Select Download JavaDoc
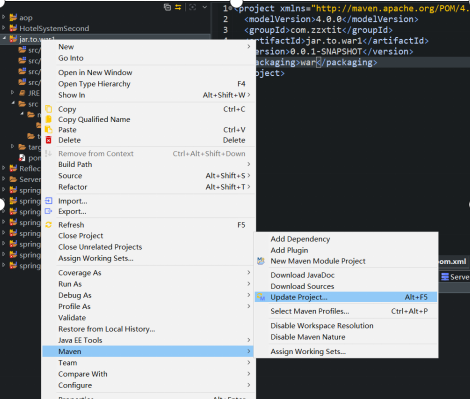 click(x=302, y=275)
